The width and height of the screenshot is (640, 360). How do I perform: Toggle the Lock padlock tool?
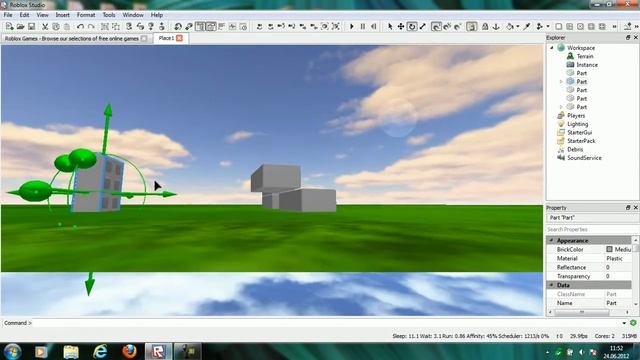[485, 27]
